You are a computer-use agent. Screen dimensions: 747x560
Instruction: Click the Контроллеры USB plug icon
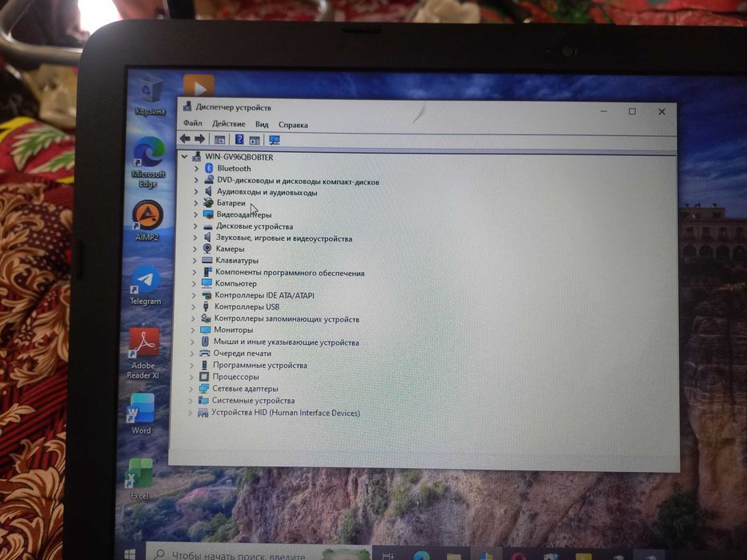pyautogui.click(x=206, y=306)
